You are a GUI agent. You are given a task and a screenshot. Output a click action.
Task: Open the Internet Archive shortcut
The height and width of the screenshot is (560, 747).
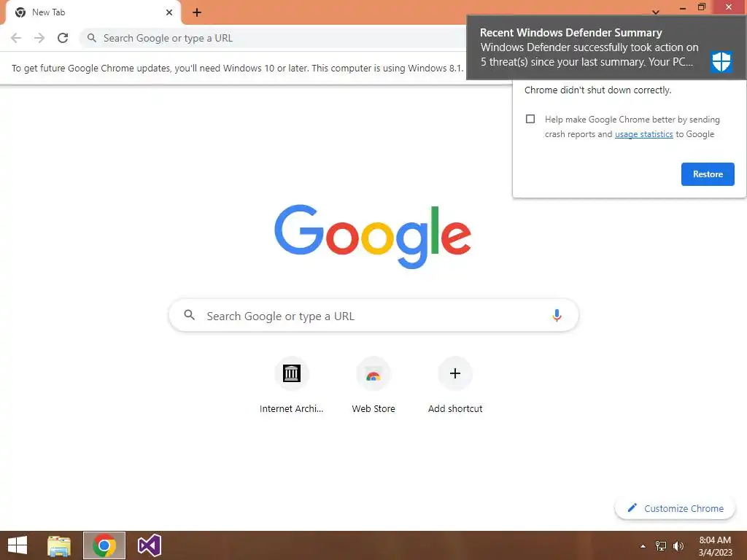[x=292, y=386]
